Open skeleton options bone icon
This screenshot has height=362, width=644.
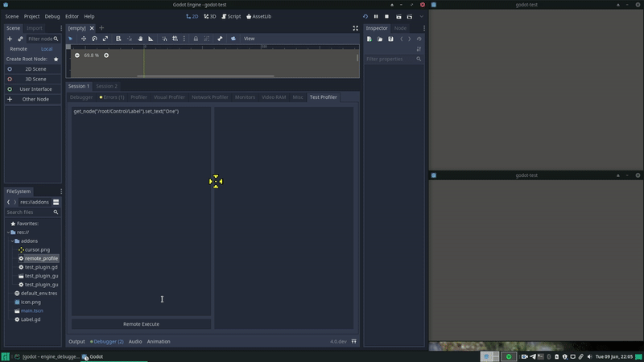tap(220, 39)
